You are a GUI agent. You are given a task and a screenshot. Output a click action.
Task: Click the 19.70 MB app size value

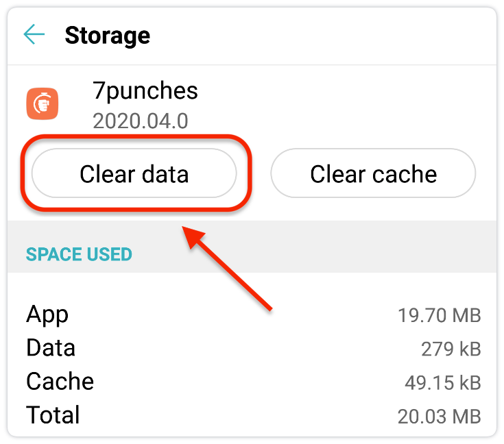click(x=439, y=315)
